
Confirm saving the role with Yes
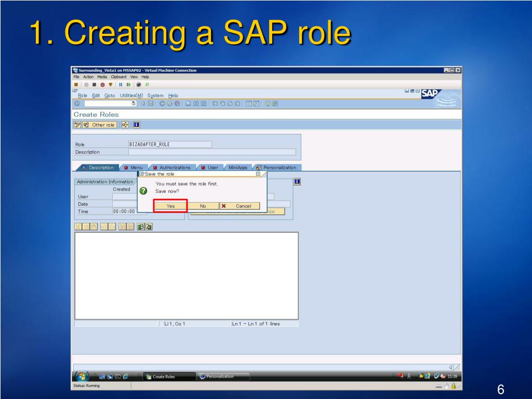click(x=170, y=206)
